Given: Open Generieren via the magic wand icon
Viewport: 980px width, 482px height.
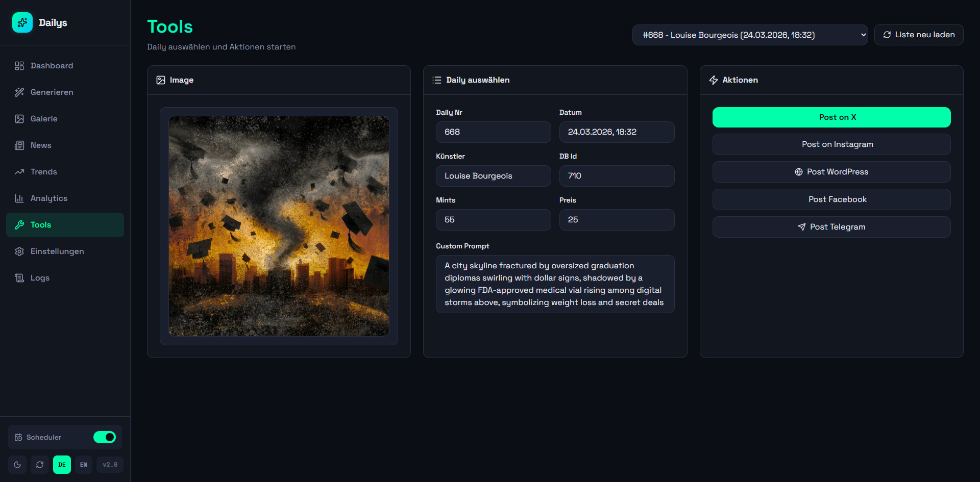Looking at the screenshot, I should pyautogui.click(x=19, y=92).
